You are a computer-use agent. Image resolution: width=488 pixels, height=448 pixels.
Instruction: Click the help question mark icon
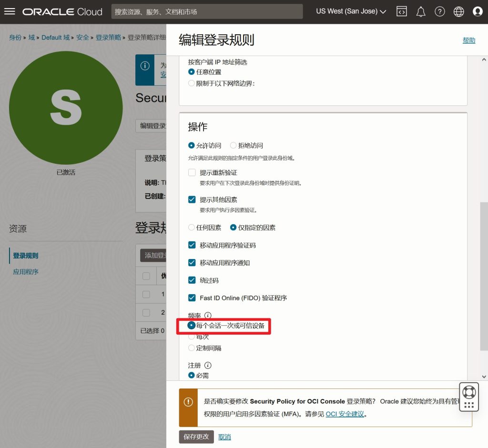click(x=440, y=11)
